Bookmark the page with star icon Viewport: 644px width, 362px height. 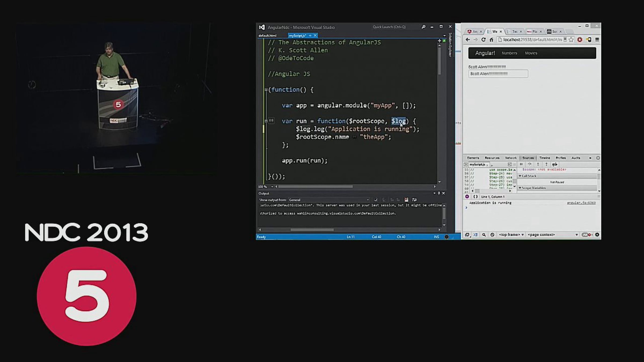[x=571, y=40]
